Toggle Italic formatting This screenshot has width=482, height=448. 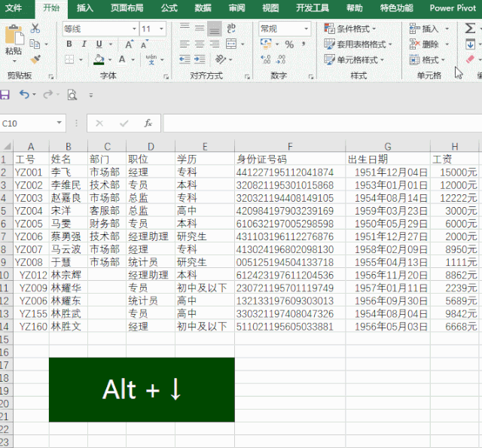pyautogui.click(x=84, y=44)
